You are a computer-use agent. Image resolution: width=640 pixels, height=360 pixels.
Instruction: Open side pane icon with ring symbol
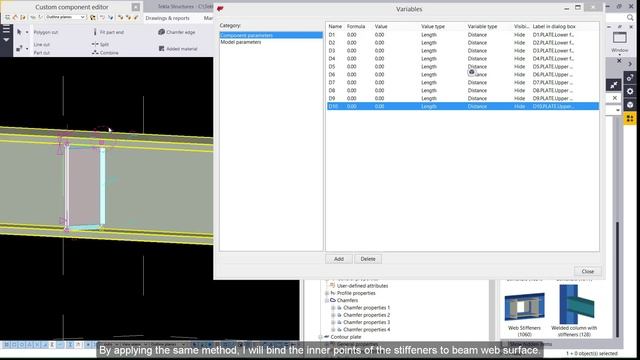(630, 91)
